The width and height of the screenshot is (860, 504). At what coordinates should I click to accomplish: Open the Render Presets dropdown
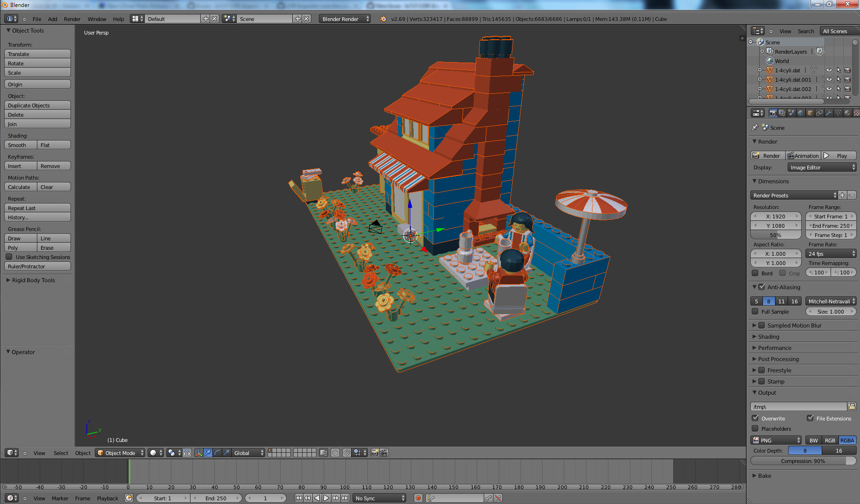coord(794,195)
